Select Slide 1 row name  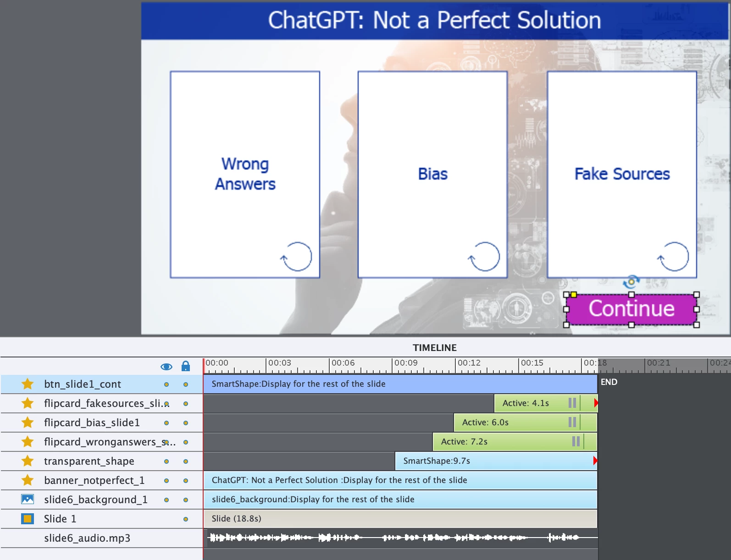pyautogui.click(x=60, y=519)
